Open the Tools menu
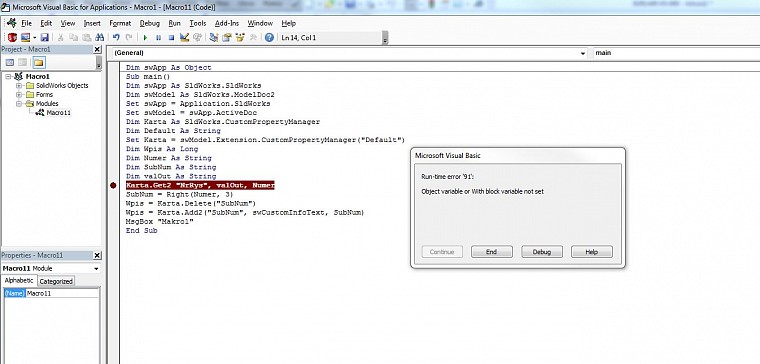Image resolution: width=760 pixels, height=364 pixels. tap(198, 23)
